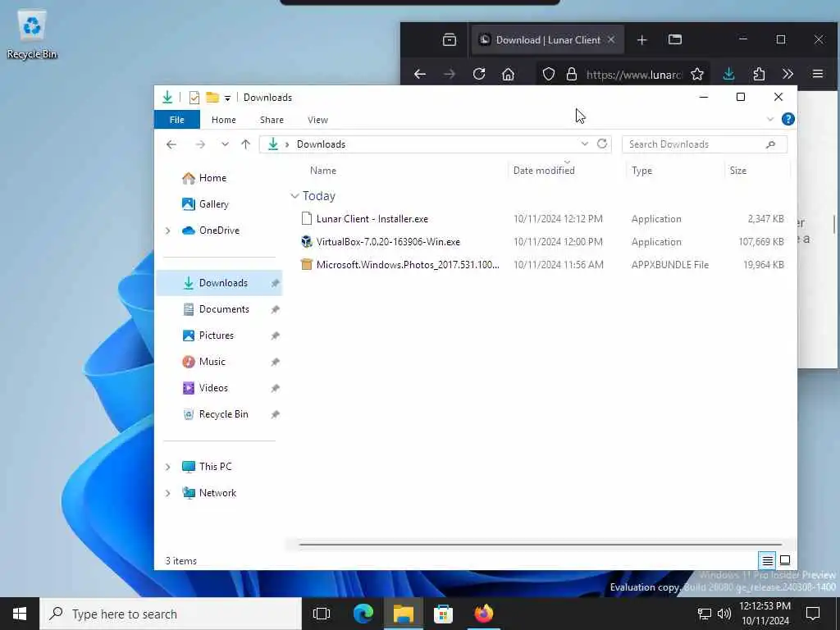Expand the ribbon with the chevron
This screenshot has height=630, width=840.
click(x=769, y=119)
